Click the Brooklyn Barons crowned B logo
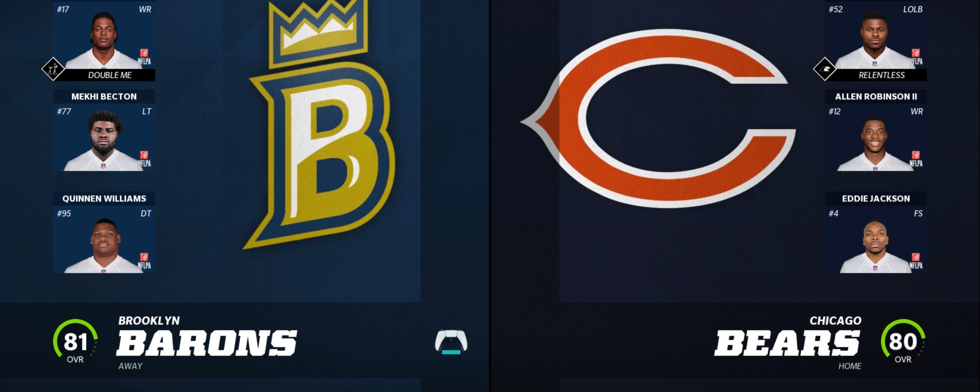980x392 pixels. click(319, 125)
